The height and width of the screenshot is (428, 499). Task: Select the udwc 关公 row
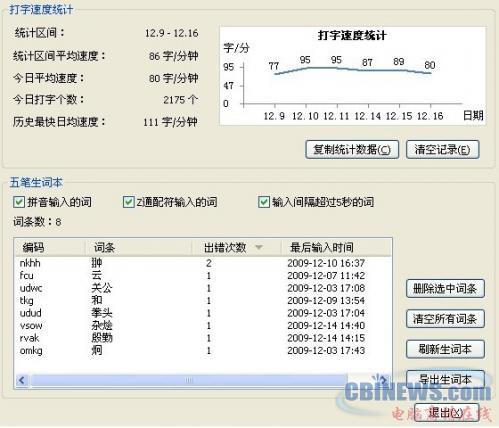(x=203, y=288)
